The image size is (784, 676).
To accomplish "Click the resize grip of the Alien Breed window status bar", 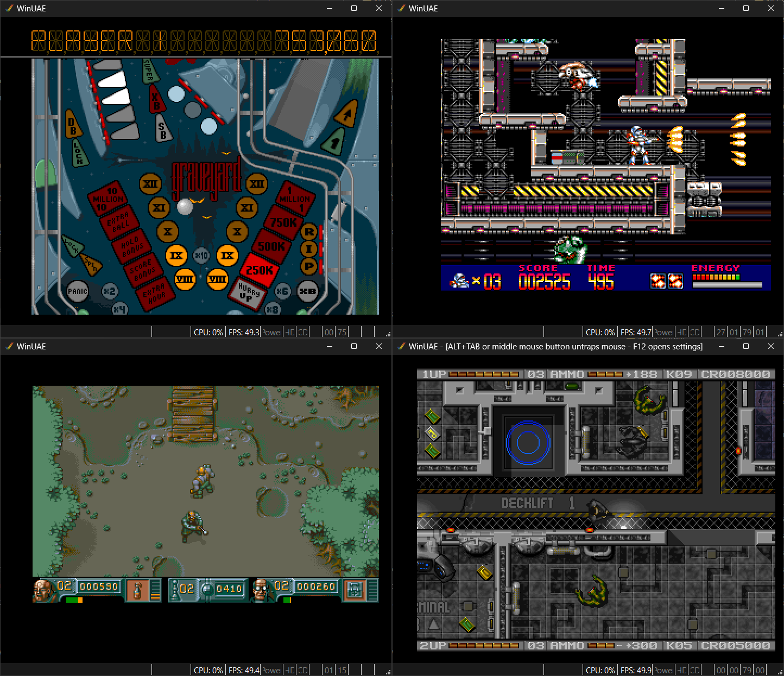I will click(x=780, y=672).
